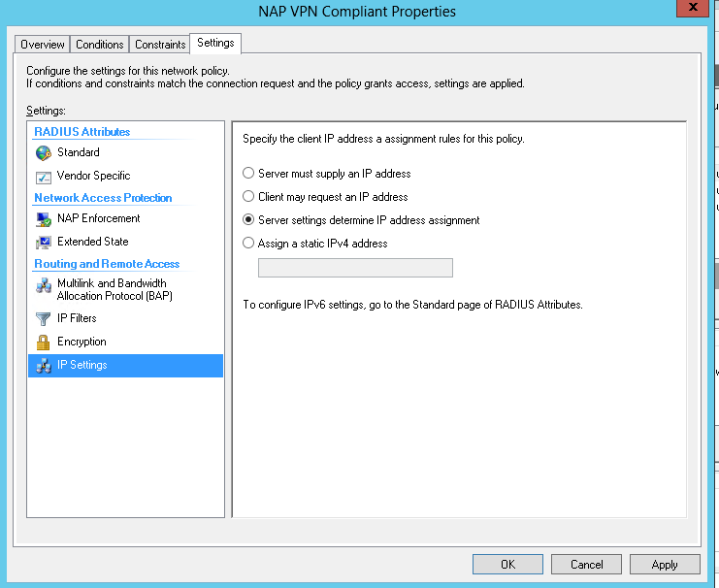Click the IP Filters funnel icon
This screenshot has height=588, width=719.
tap(44, 319)
